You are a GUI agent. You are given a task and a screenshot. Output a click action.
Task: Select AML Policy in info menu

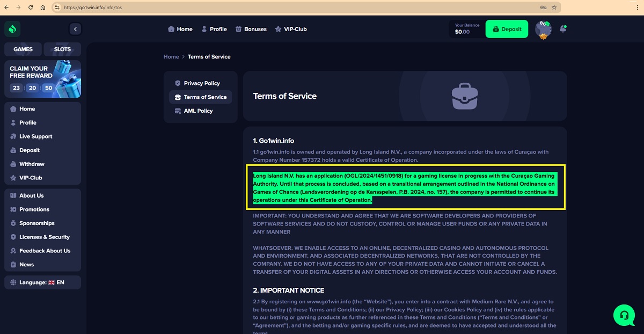click(x=198, y=111)
